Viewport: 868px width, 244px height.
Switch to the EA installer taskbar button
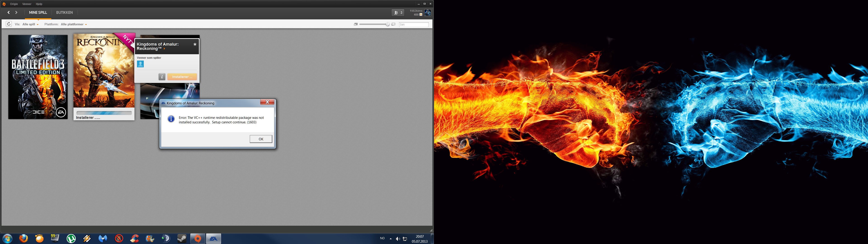coord(214,239)
